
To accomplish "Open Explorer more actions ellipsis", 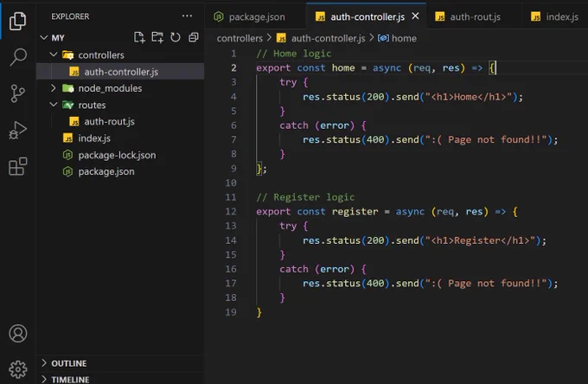I will (187, 16).
